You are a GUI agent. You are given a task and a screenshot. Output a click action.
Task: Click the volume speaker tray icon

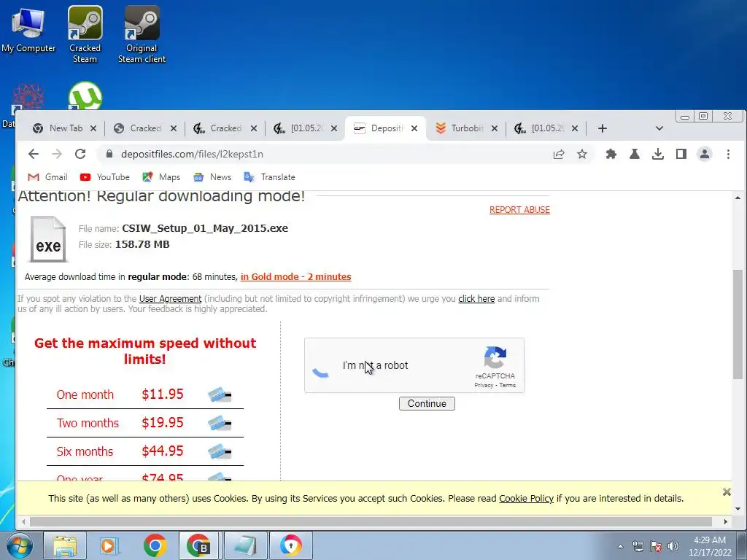tap(673, 546)
